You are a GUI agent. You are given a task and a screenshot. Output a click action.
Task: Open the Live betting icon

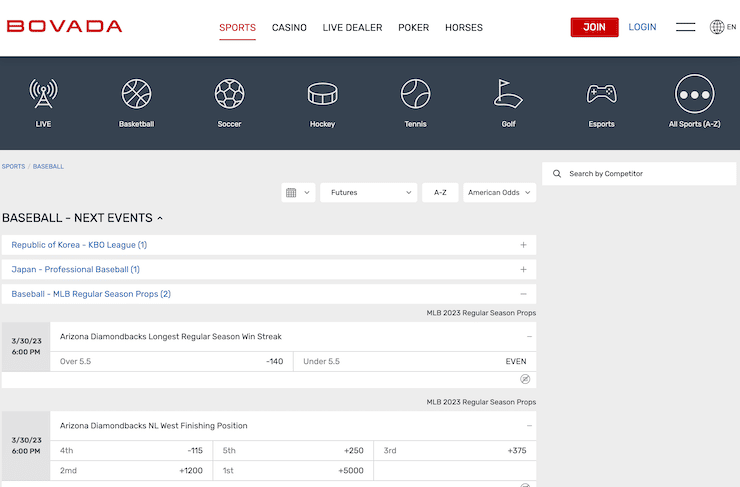click(43, 95)
